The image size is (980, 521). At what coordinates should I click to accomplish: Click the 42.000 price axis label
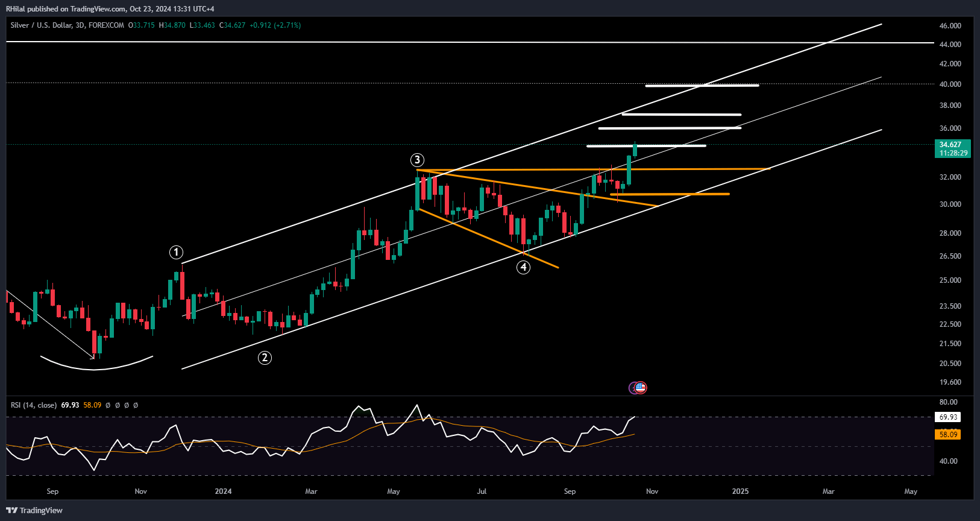(x=950, y=64)
